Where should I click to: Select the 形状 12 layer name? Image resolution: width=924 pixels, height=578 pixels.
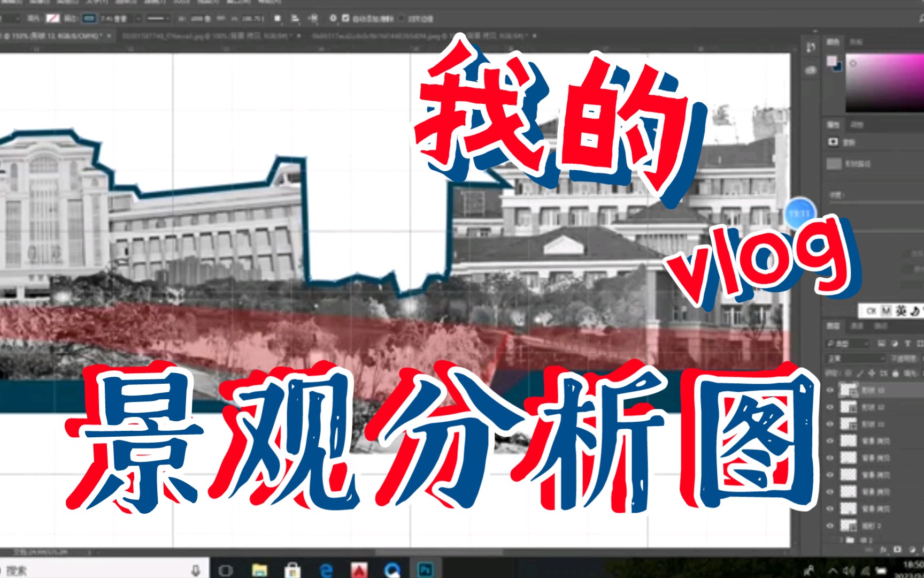873,407
